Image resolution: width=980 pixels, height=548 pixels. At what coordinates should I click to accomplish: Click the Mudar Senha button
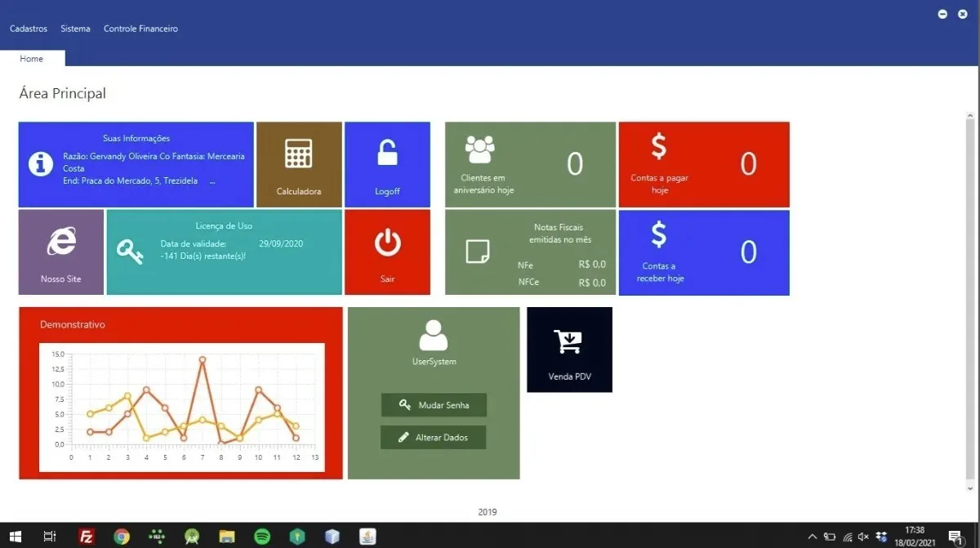point(434,405)
